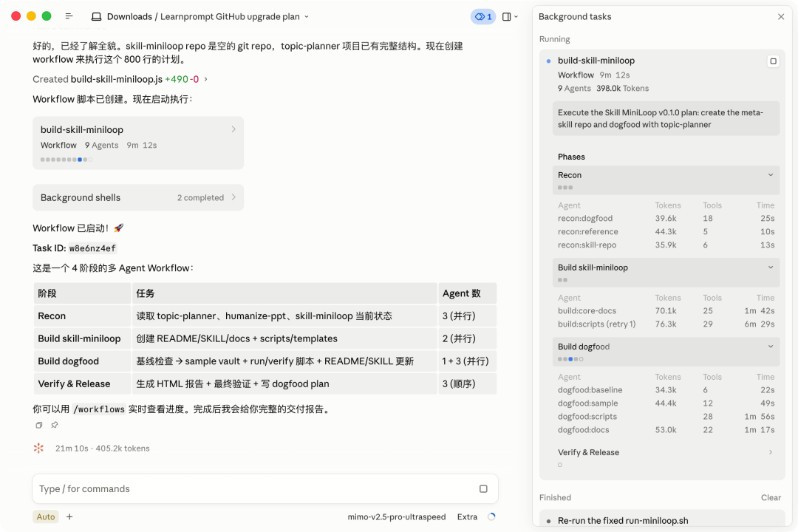798x532 pixels.
Task: Select the dogfood:baseline agent row
Action: click(666, 390)
